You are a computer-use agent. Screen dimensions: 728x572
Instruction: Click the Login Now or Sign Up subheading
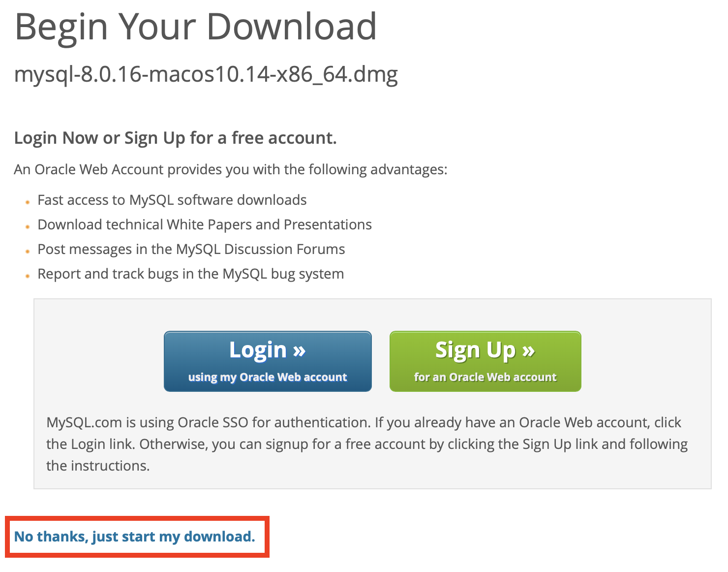tap(176, 138)
